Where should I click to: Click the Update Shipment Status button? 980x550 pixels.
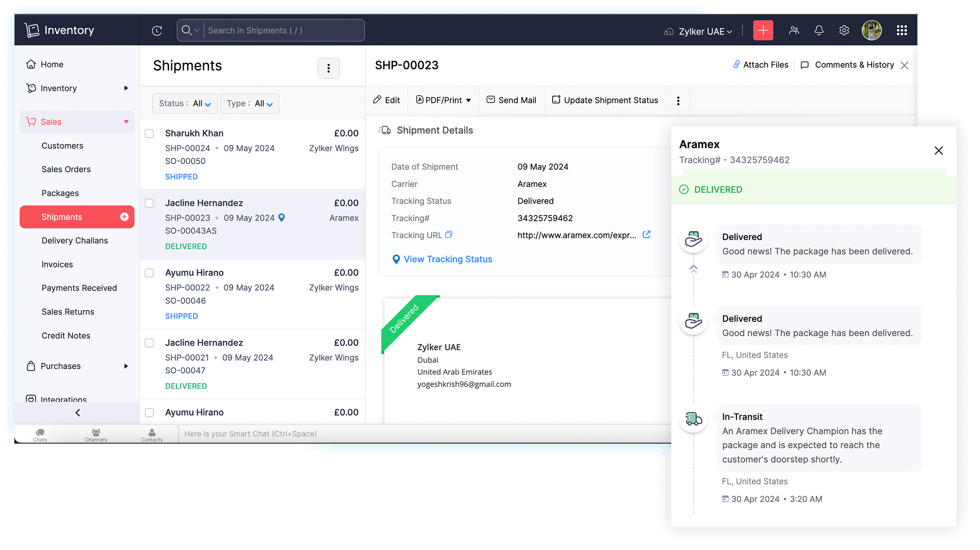(605, 100)
